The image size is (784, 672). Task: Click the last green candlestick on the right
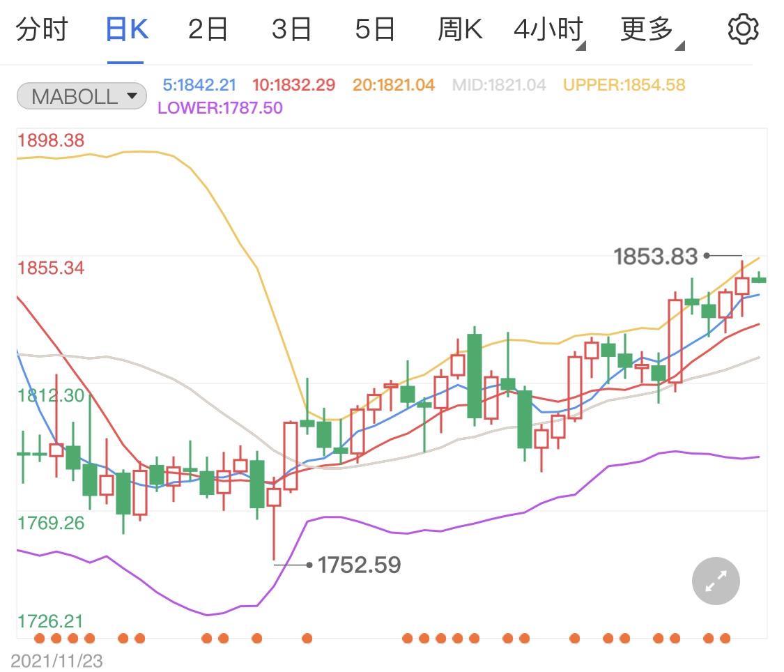click(758, 279)
